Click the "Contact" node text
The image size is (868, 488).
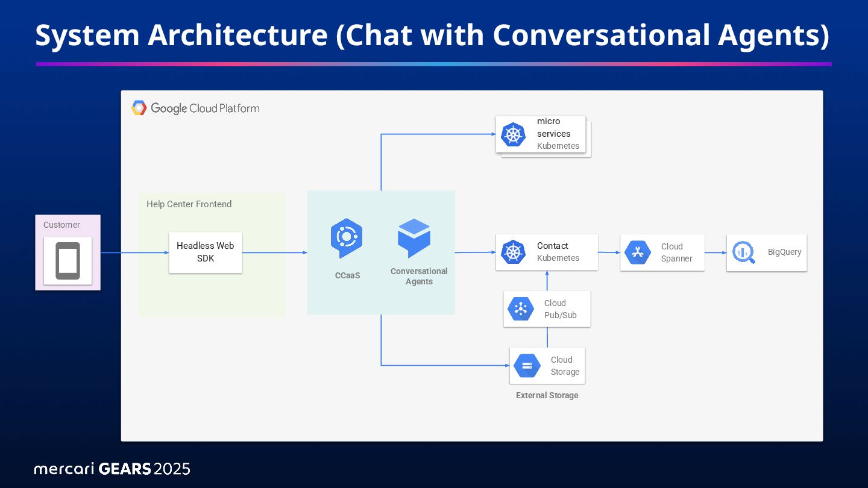(x=553, y=246)
